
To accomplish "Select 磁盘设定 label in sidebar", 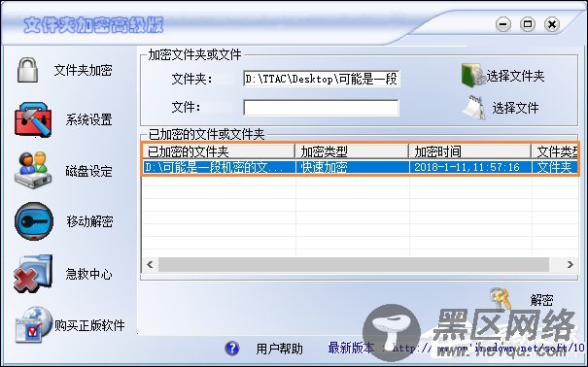I will [x=88, y=171].
